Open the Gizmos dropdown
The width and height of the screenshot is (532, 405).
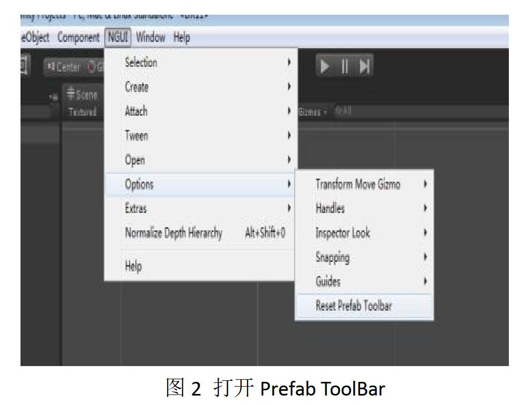click(312, 112)
